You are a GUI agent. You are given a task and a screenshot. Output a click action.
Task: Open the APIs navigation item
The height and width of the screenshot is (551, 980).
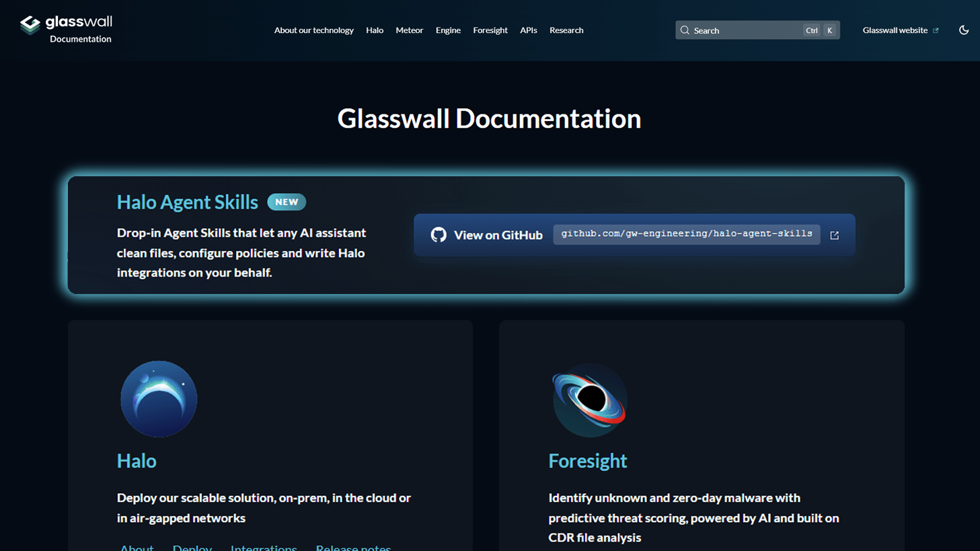(528, 30)
